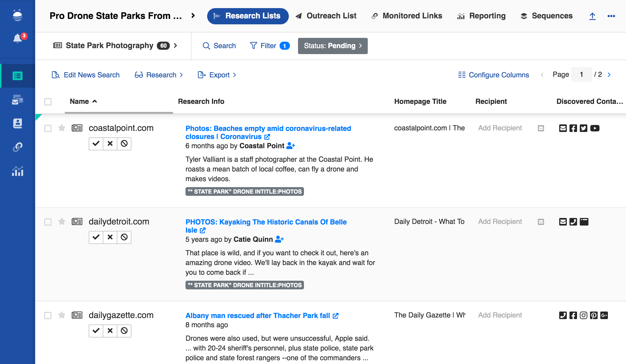Reject dailydetroit.com with X button
This screenshot has height=364, width=626.
(x=110, y=237)
